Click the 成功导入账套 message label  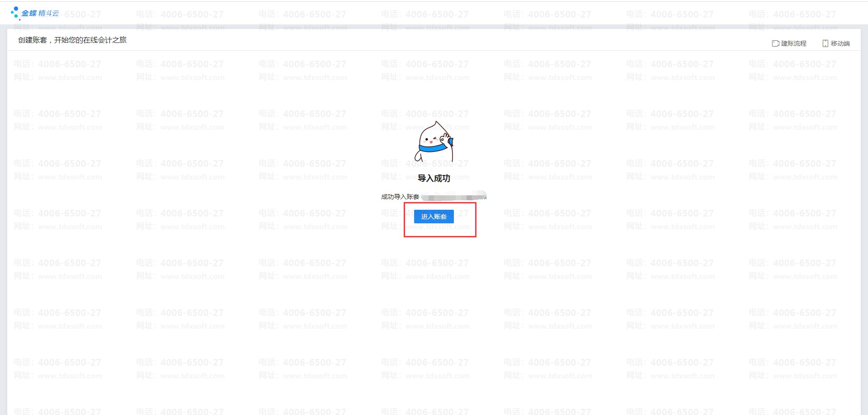400,197
